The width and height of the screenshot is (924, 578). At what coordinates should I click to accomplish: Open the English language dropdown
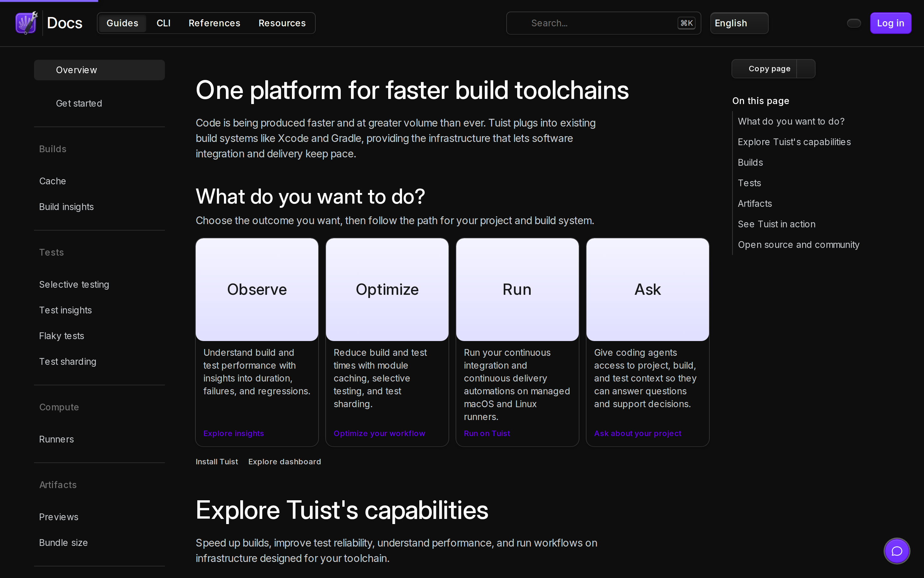pyautogui.click(x=739, y=23)
